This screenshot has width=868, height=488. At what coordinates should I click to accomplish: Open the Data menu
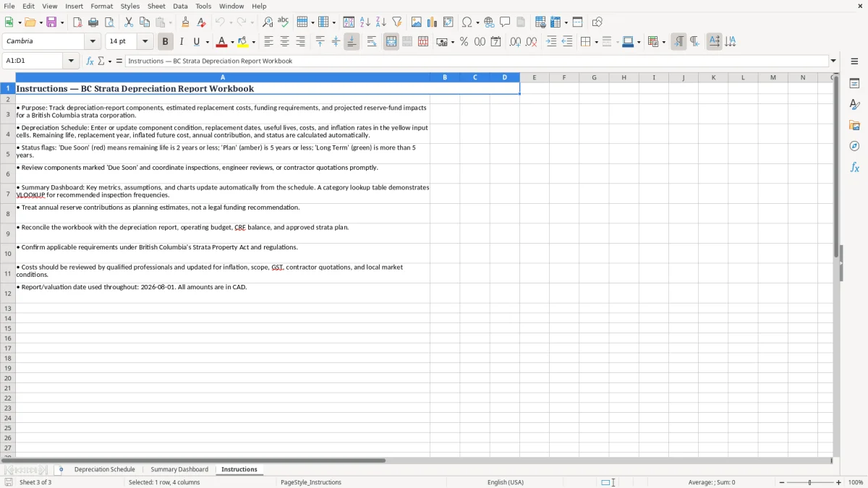click(x=180, y=6)
